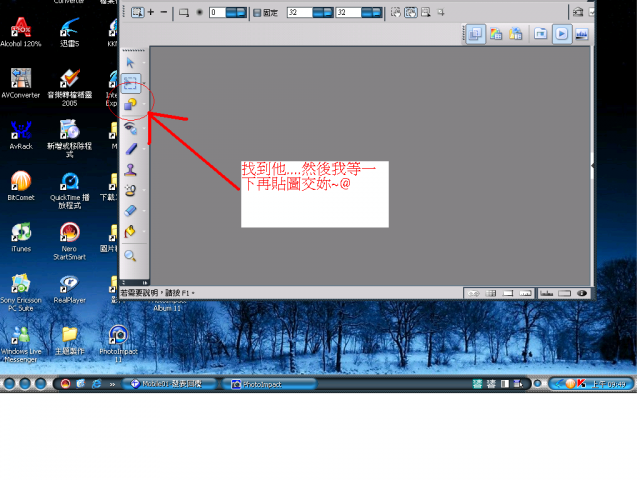Click the red K tray icon

tap(581, 384)
